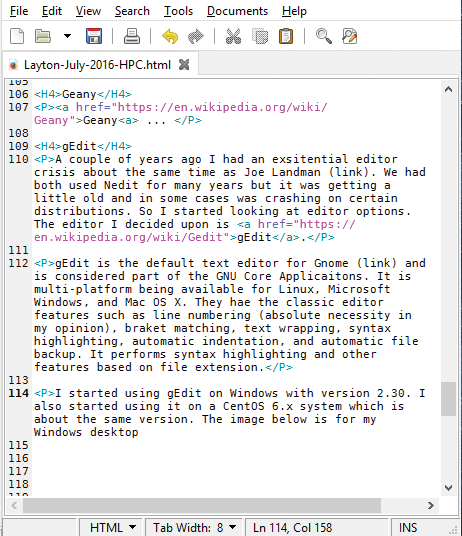Click the horizontal scrollbar thumb
Viewport: 462px width, 536px height.
tap(202, 505)
